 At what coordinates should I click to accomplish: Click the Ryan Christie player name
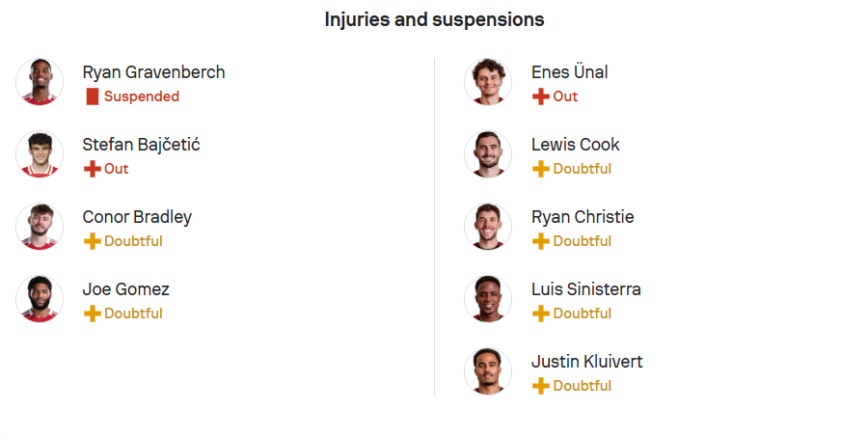coord(583,217)
